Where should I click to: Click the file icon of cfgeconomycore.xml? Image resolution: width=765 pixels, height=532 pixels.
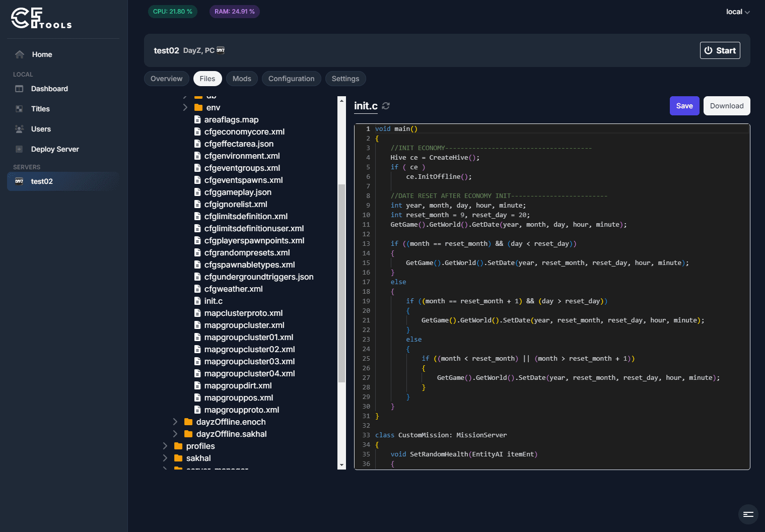[197, 131]
